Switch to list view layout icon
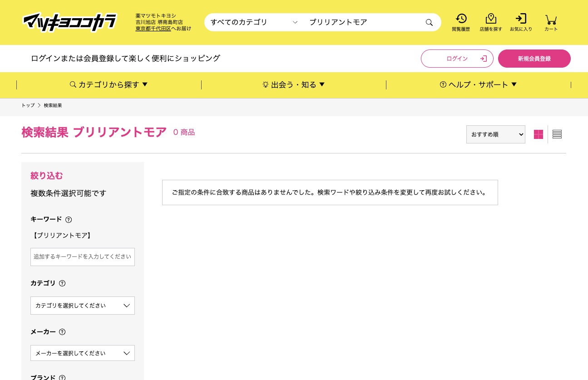This screenshot has height=380, width=588. [x=557, y=134]
